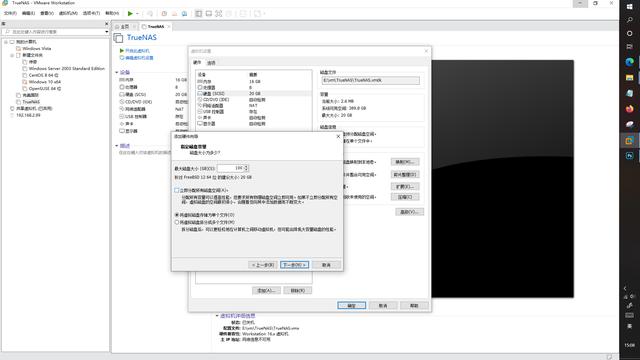Select 显示器 display row in settings hardware list
The width and height of the screenshot is (640, 360).
253,124
